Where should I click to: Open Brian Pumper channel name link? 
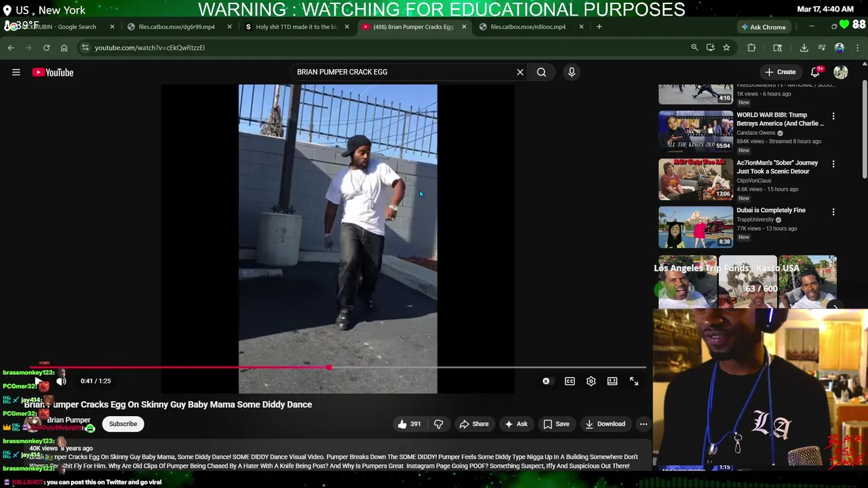(68, 420)
